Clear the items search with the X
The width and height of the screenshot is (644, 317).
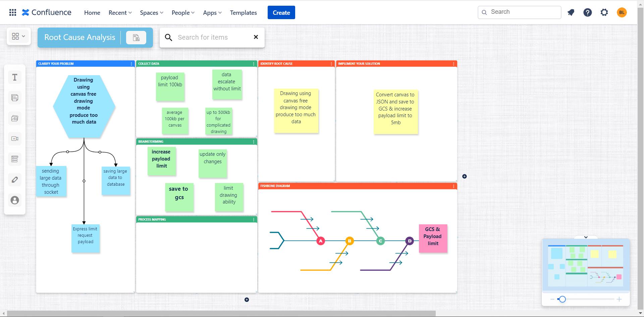[x=256, y=37]
